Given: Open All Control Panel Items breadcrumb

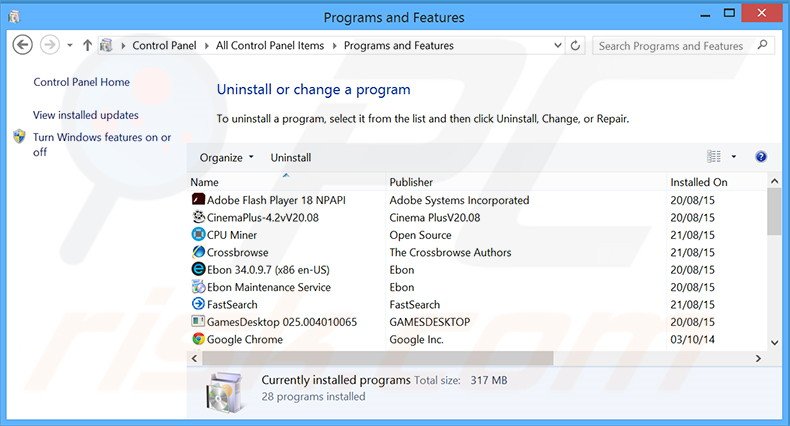Looking at the screenshot, I should 270,45.
